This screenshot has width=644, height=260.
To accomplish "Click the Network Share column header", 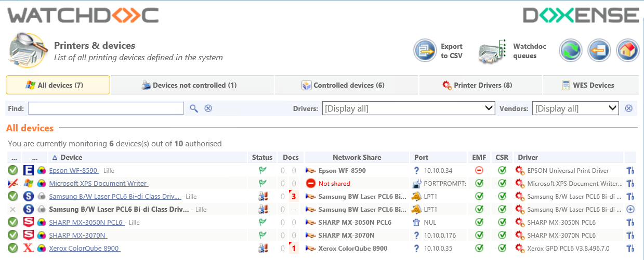I will (x=357, y=157).
